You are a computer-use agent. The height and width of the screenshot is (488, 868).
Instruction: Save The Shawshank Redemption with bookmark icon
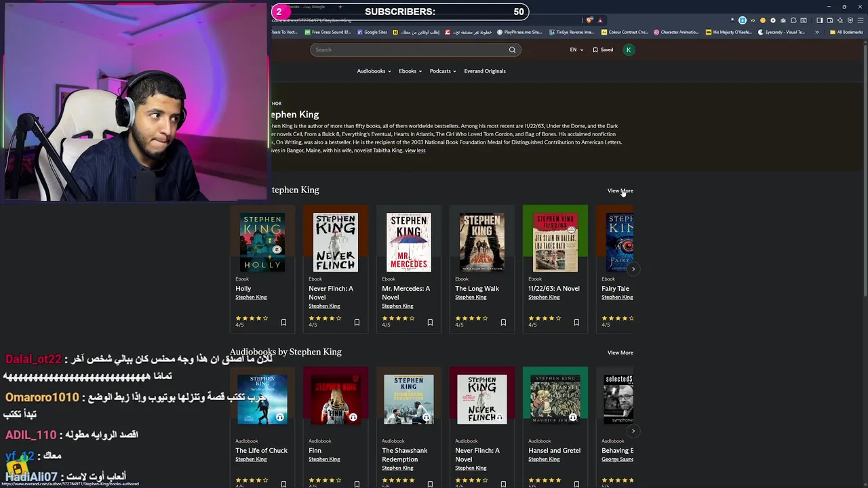pos(430,484)
